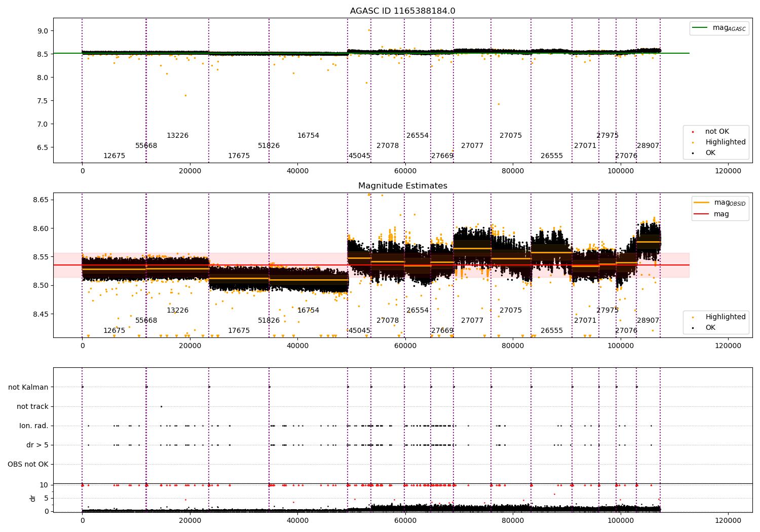Click obsid label 12675 in Magnitude Estimates plot
The width and height of the screenshot is (760, 532).
[x=114, y=331]
